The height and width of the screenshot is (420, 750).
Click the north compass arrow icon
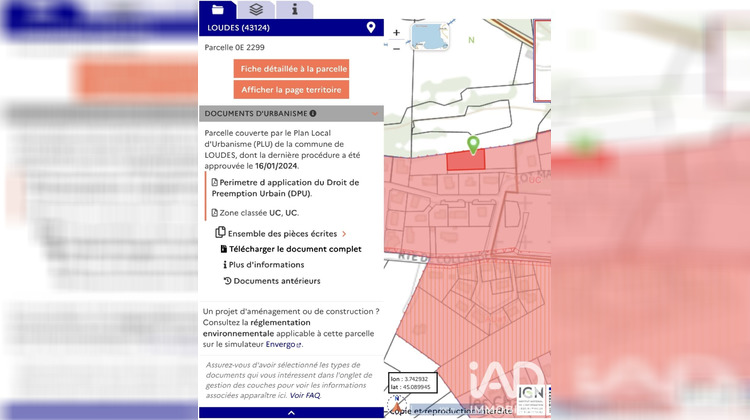pos(397,404)
